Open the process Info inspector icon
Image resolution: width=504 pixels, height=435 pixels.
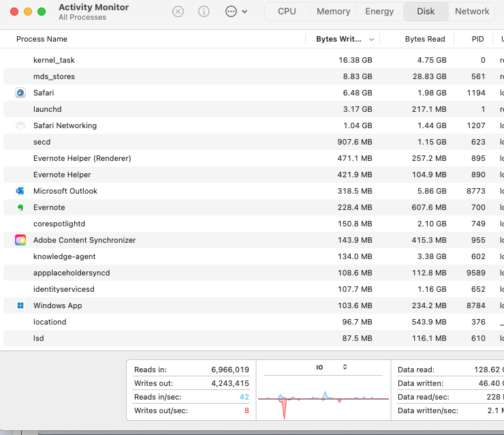pyautogui.click(x=204, y=12)
